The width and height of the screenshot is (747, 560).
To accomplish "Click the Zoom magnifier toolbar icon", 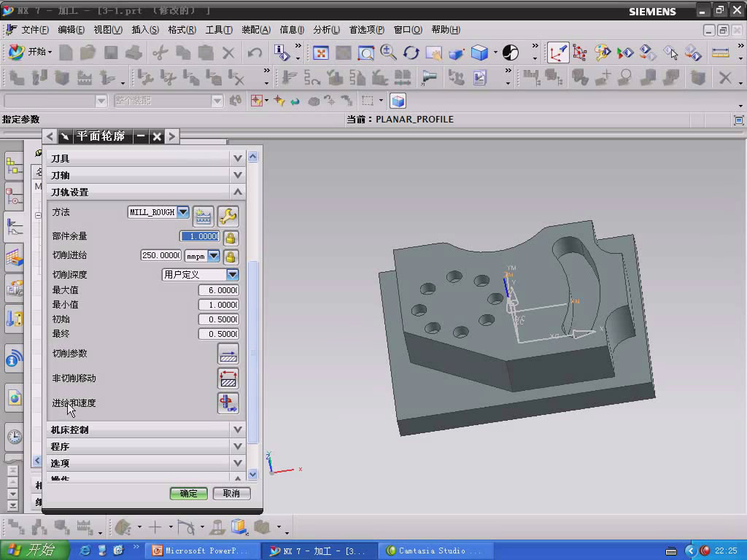I will pos(388,52).
